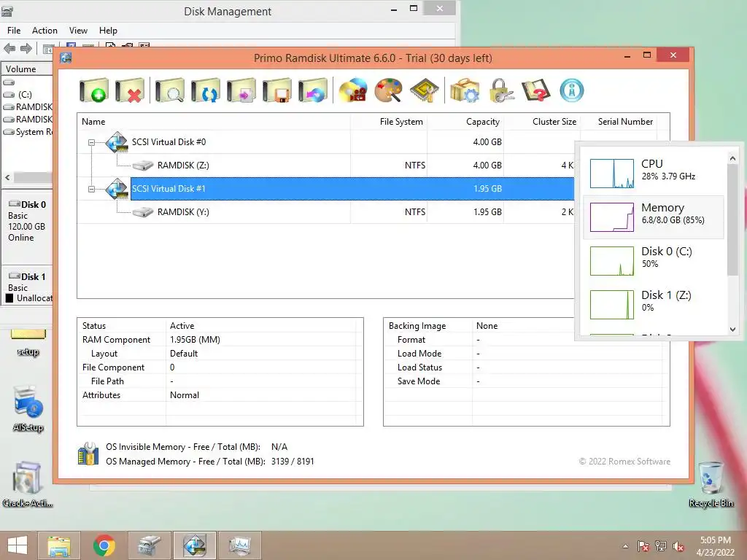Open the license padlock and keys icon

501,90
